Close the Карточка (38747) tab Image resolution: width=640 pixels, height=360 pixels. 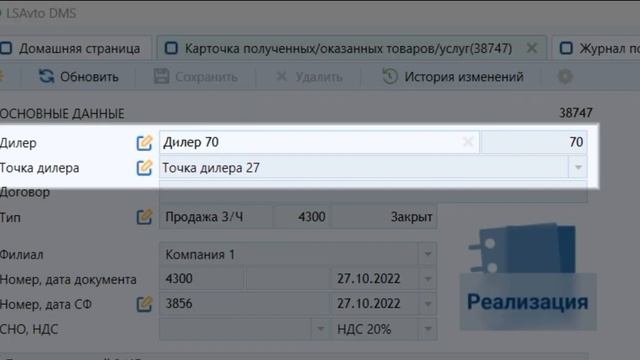click(531, 48)
